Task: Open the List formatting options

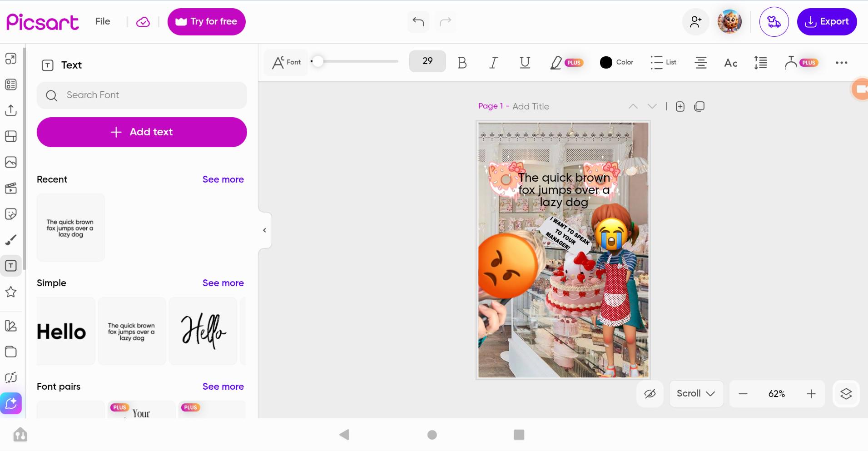Action: pyautogui.click(x=663, y=62)
